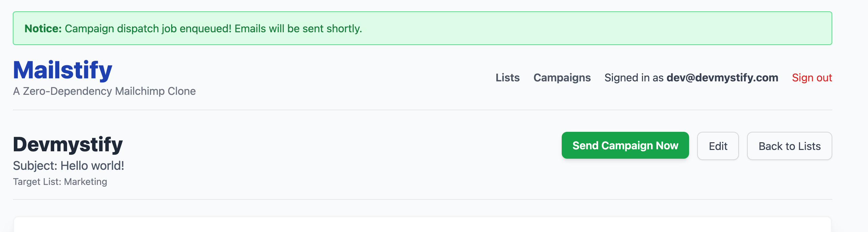Click the Devmystify campaign title

tap(68, 145)
